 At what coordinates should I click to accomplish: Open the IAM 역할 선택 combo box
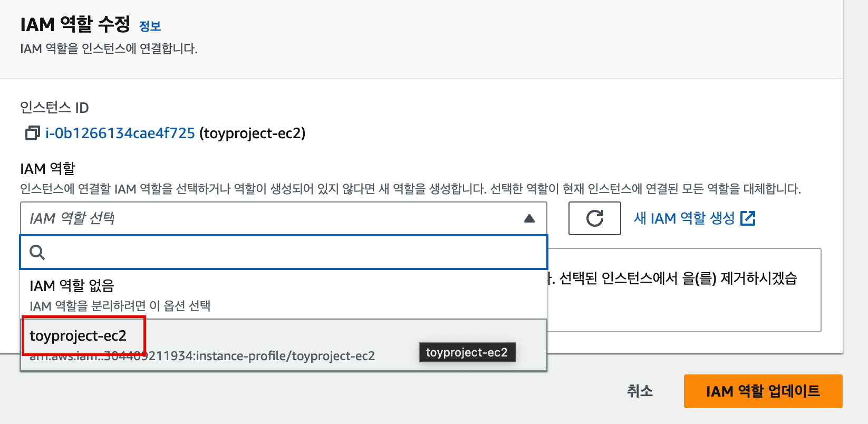tap(284, 218)
